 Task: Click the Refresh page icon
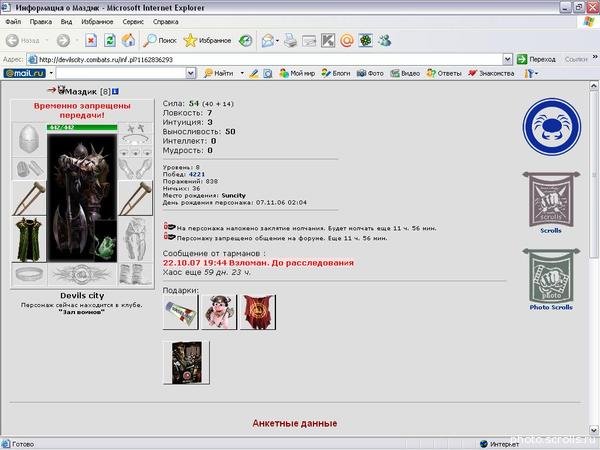tap(109, 41)
